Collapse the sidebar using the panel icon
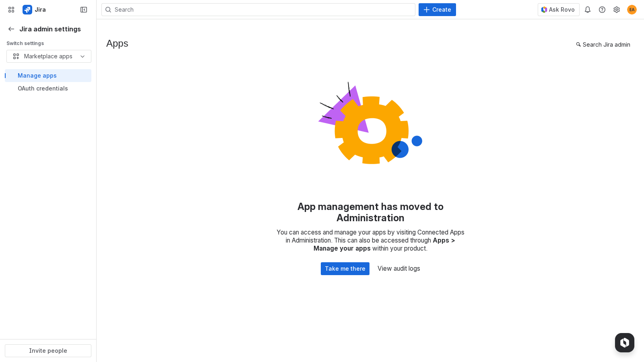This screenshot has width=644, height=362. (83, 10)
